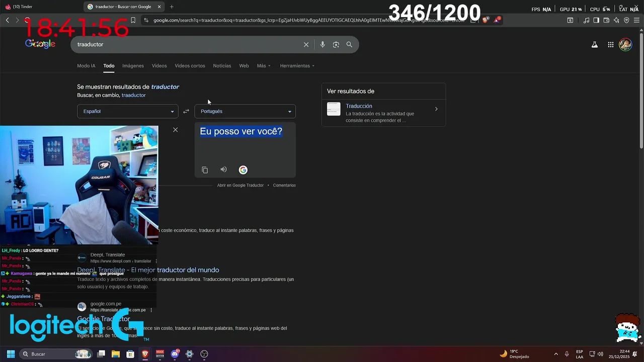
Task: Swap translation languages
Action: point(186,112)
